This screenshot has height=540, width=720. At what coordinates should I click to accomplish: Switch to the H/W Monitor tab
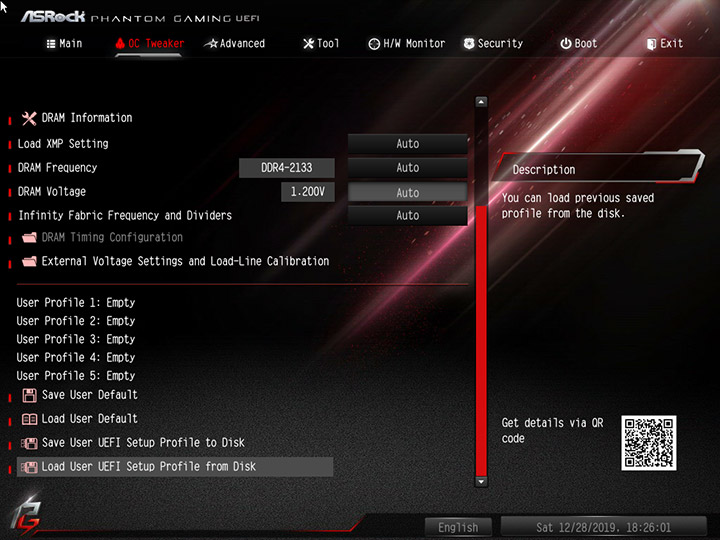(x=407, y=44)
